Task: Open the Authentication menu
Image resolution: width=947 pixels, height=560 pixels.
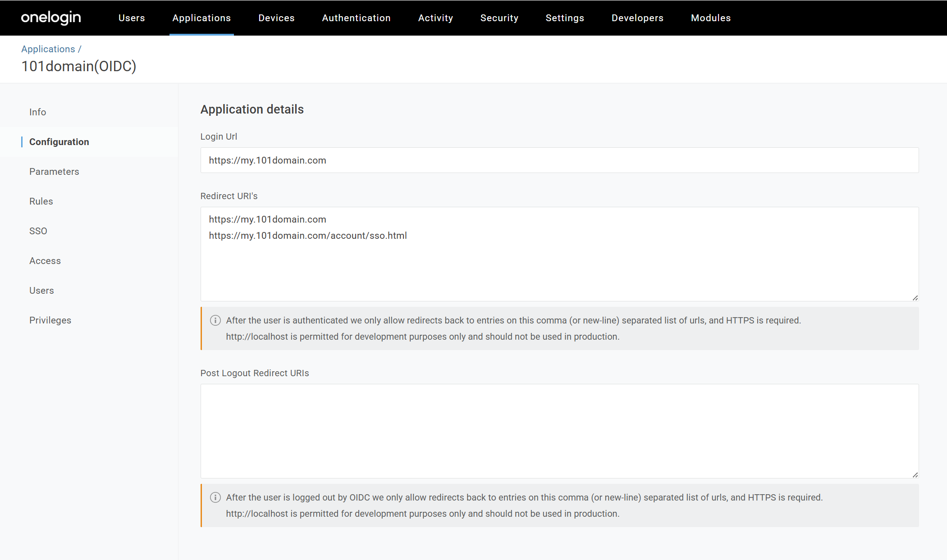Action: tap(356, 18)
